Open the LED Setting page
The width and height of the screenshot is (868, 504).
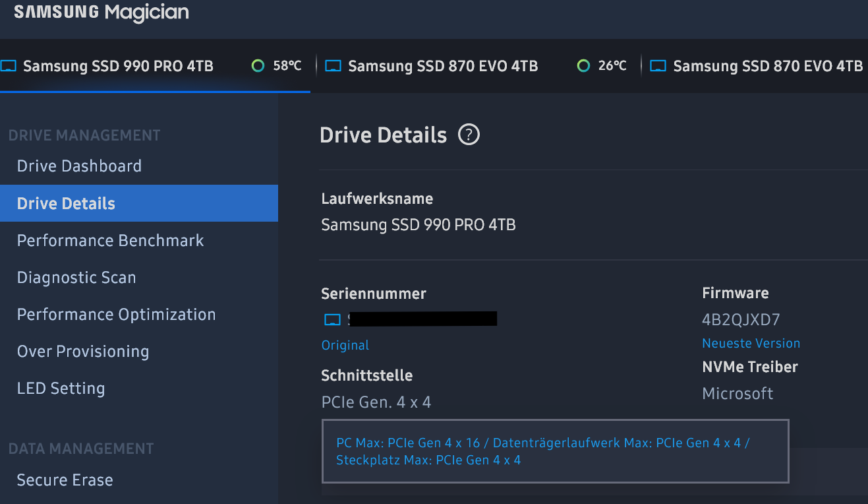[x=61, y=389]
